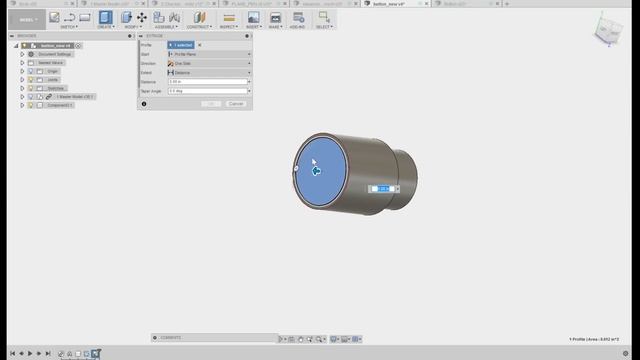This screenshot has width=640, height=360.
Task: Expand the Sketches tree node
Action: click(22, 88)
